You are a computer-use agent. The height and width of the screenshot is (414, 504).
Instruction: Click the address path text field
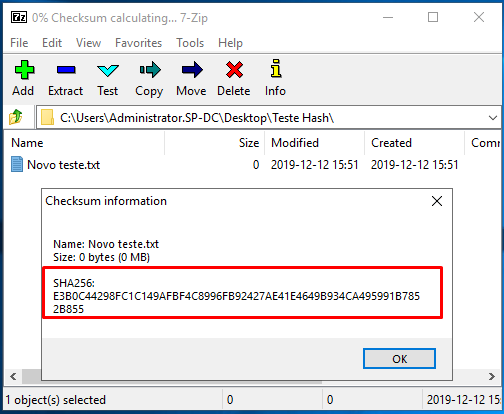[x=262, y=118]
